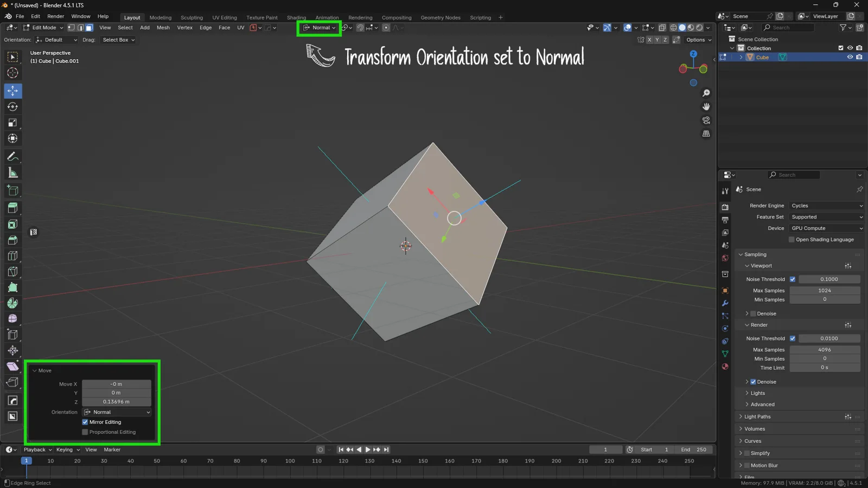868x488 pixels.
Task: Uncheck Mirror Editing in Move panel
Action: [x=85, y=422]
